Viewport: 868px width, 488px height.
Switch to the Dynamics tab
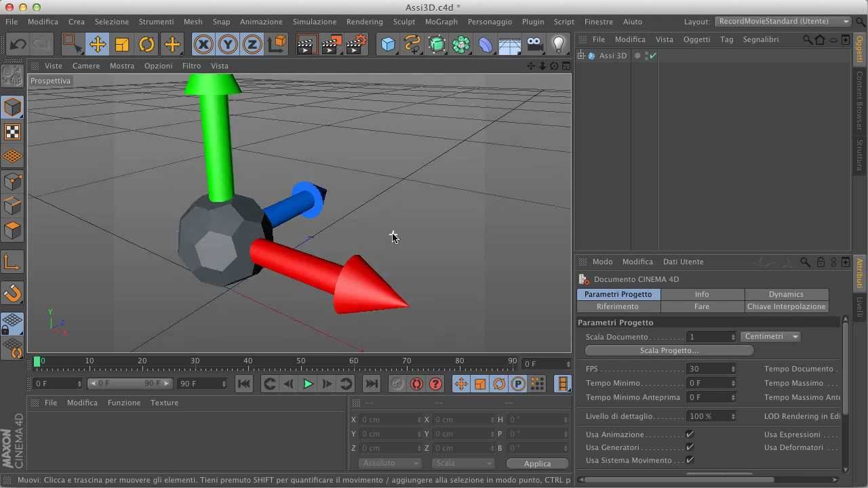[x=786, y=294]
